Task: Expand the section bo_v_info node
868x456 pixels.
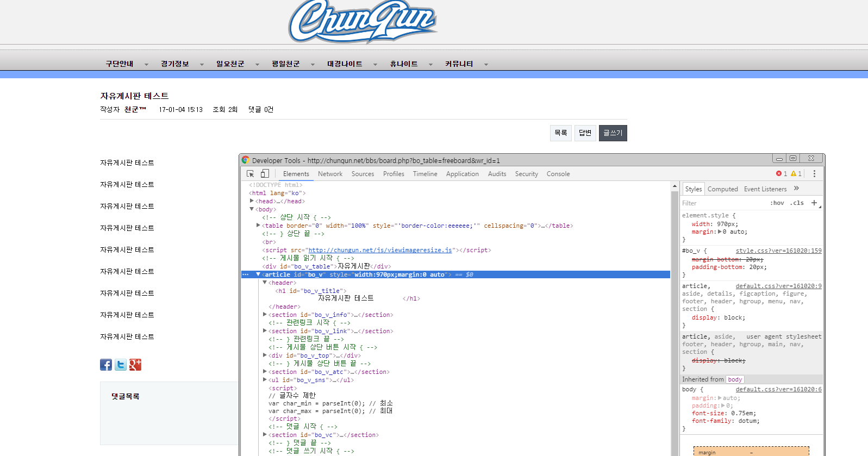Action: [x=265, y=315]
